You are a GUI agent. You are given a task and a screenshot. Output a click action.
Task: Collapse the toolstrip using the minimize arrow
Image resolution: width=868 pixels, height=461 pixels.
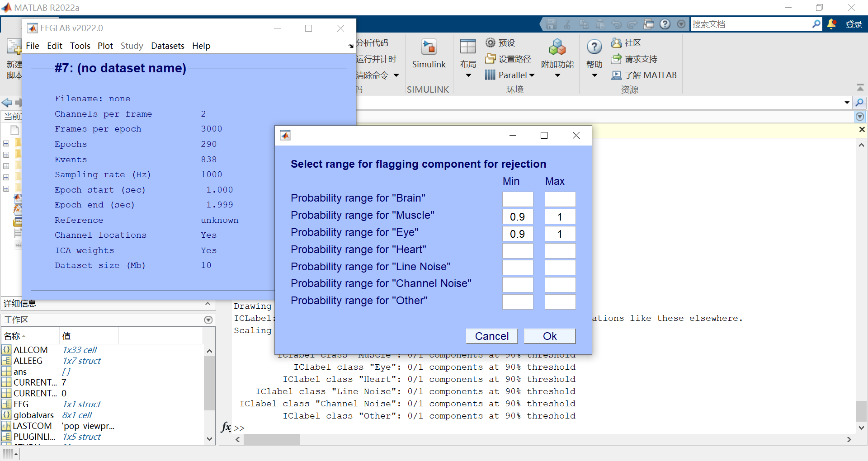click(860, 87)
